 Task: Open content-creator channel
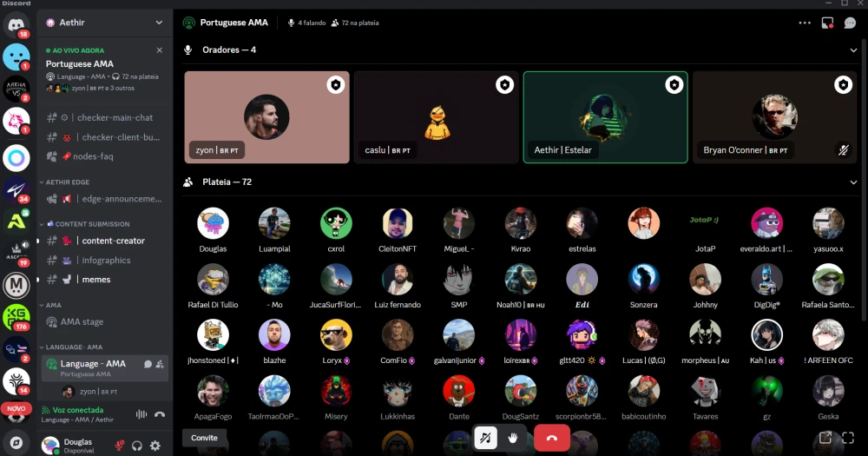(105, 241)
